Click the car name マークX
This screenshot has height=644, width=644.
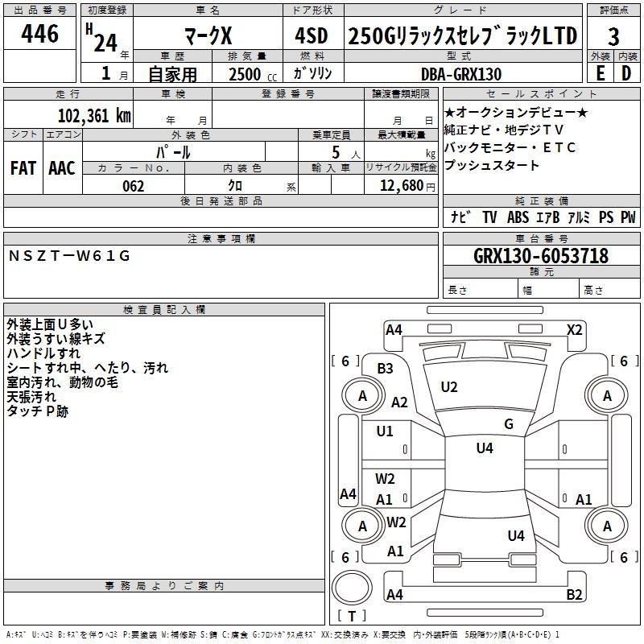(208, 35)
